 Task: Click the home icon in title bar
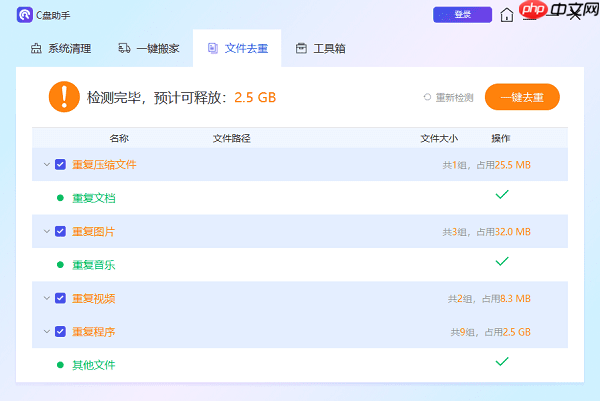point(507,15)
